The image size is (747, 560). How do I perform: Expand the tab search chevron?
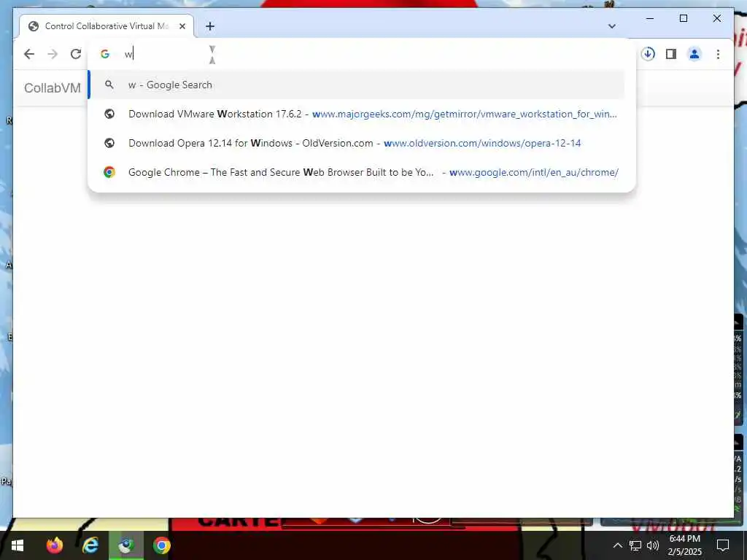612,26
